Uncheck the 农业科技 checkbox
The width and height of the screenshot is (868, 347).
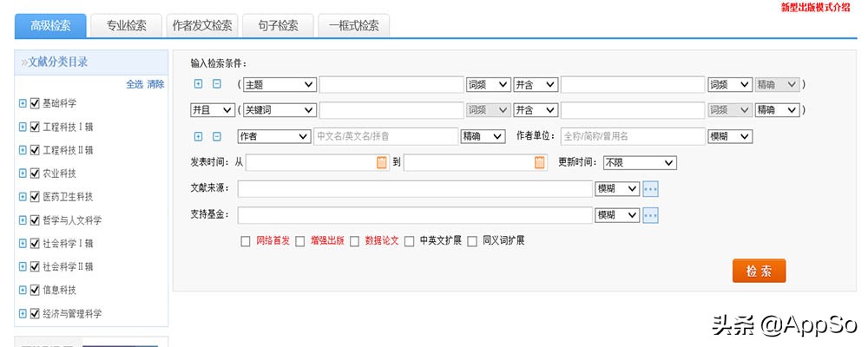click(35, 173)
